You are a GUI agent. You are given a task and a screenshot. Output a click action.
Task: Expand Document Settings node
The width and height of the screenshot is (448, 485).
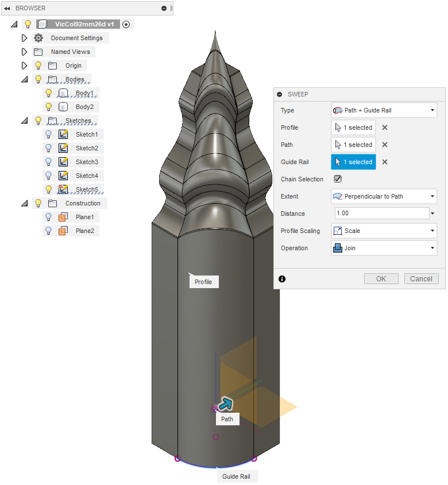point(24,38)
